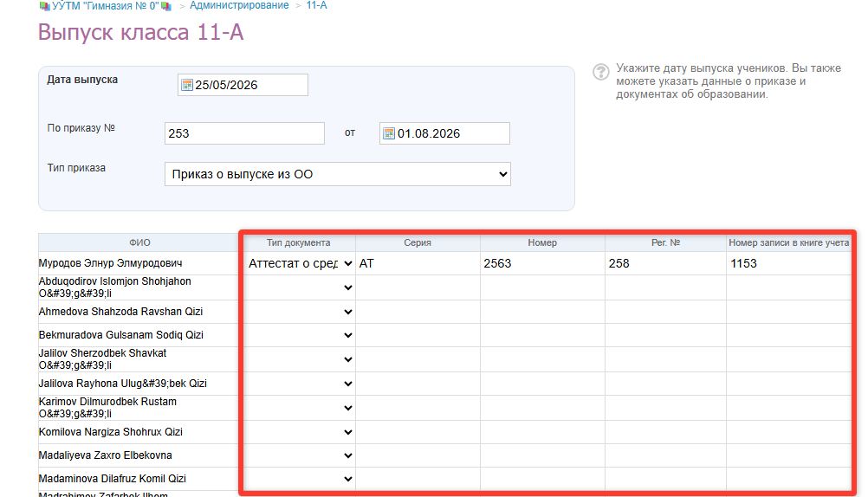Click the Серия column header
Viewport: 868px width, 497px height.
tap(418, 242)
